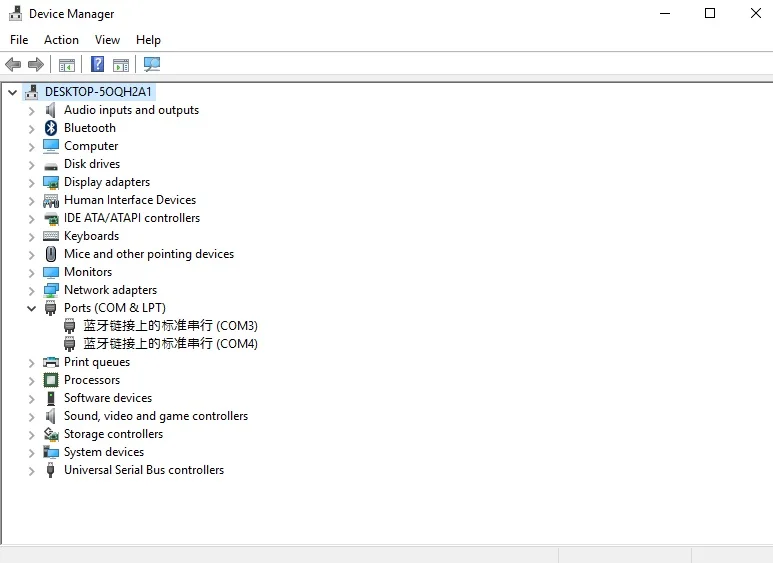This screenshot has height=563, width=773.
Task: Open the File menu
Action: (x=19, y=40)
